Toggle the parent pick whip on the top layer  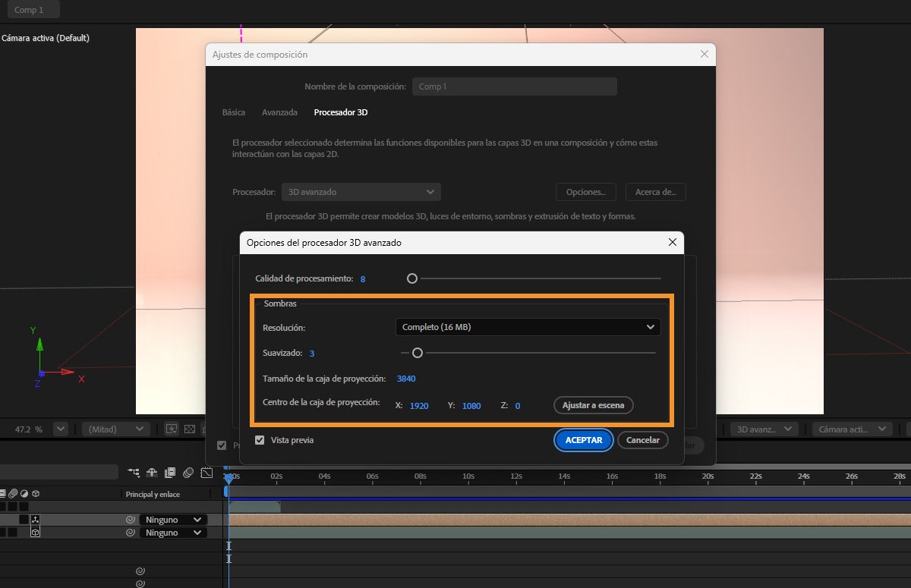pyautogui.click(x=131, y=519)
